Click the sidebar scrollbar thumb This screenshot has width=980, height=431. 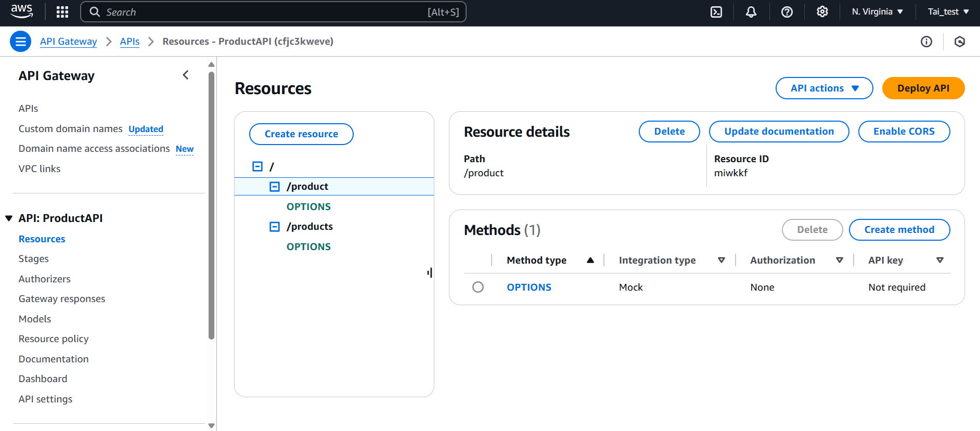pyautogui.click(x=211, y=205)
